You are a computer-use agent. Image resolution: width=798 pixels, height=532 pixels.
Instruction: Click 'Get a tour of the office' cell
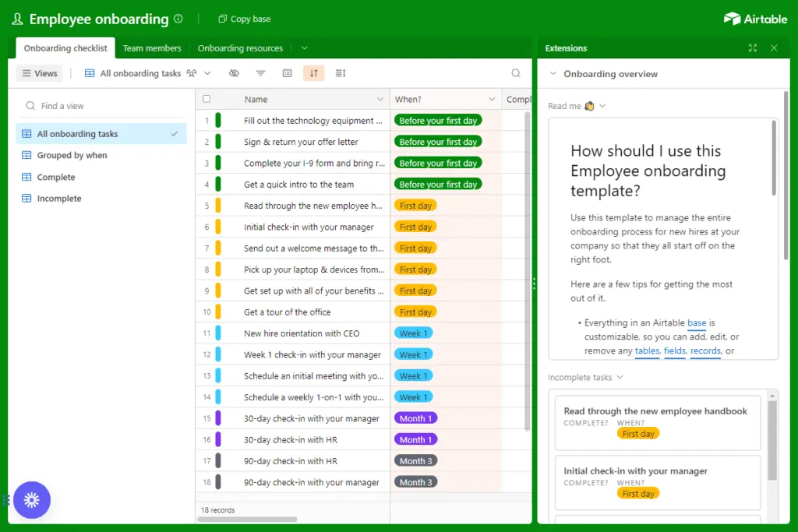coord(287,312)
